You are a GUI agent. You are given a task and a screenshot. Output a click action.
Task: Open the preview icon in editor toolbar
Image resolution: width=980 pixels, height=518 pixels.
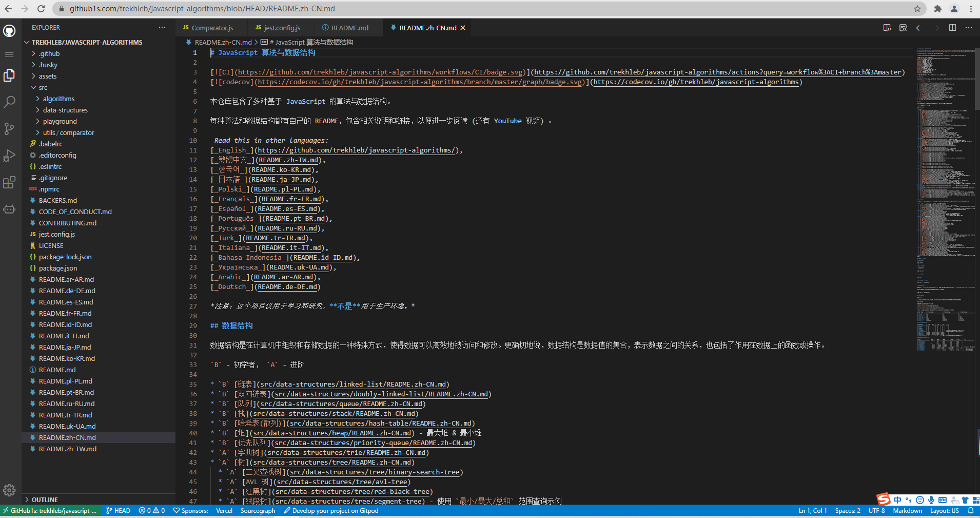887,28
